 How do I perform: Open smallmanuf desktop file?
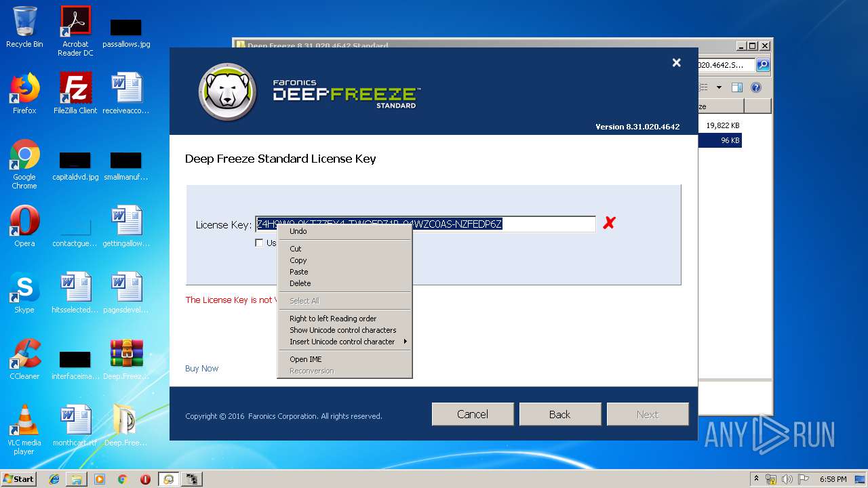(126, 166)
